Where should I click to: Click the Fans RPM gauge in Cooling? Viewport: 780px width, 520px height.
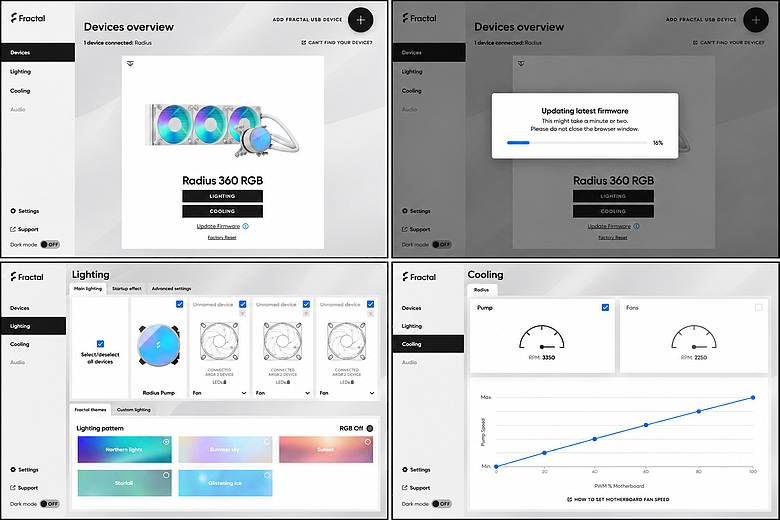click(694, 337)
